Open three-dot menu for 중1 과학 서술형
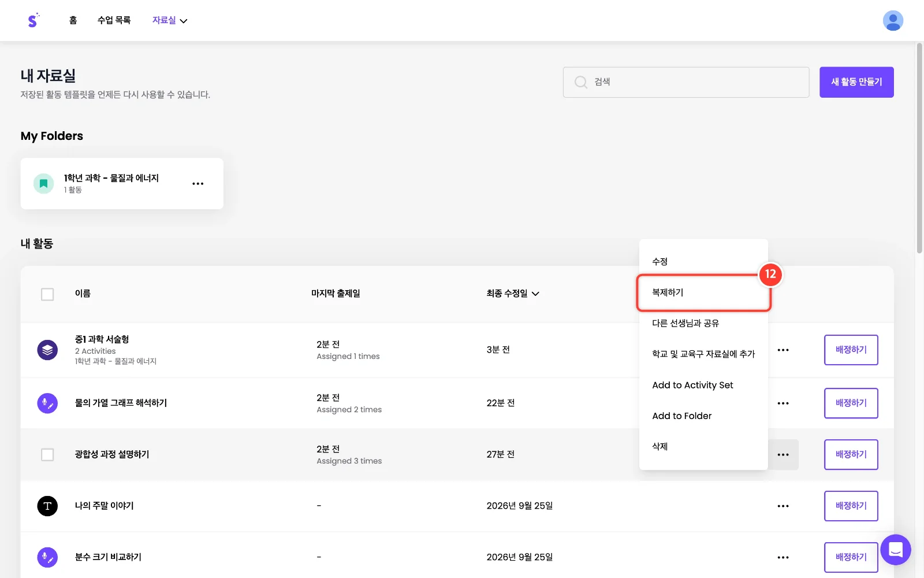This screenshot has height=578, width=924. pyautogui.click(x=783, y=350)
